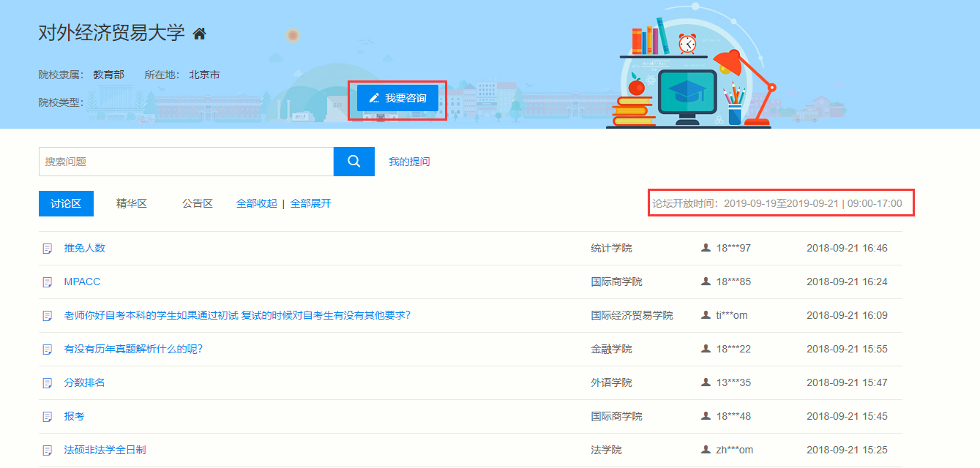Click the timestamp 2018-09-21 15:47

(x=847, y=382)
